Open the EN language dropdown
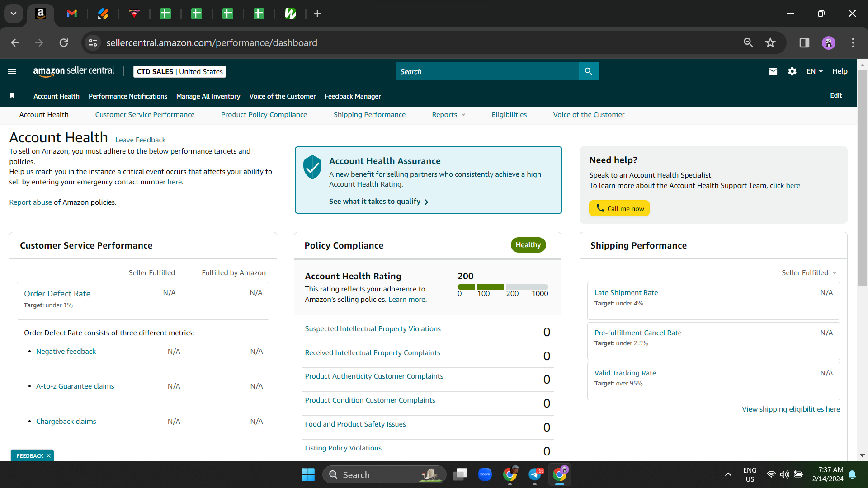This screenshot has height=488, width=868. [814, 71]
